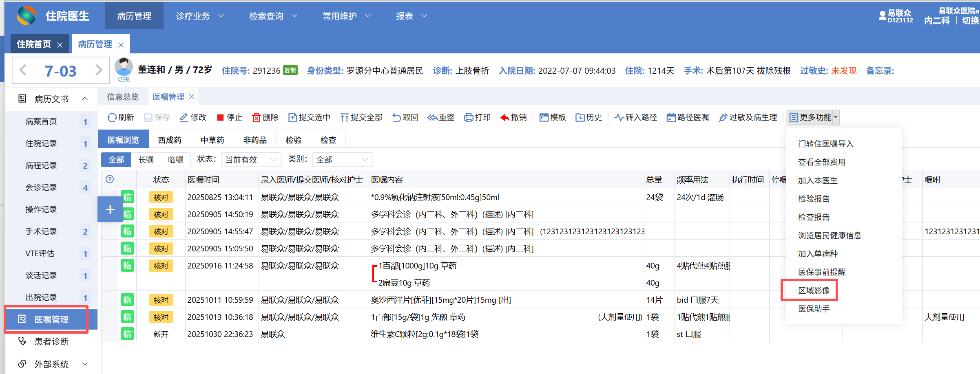980x374 pixels.
Task: Close the 住院首页 tab
Action: click(60, 45)
